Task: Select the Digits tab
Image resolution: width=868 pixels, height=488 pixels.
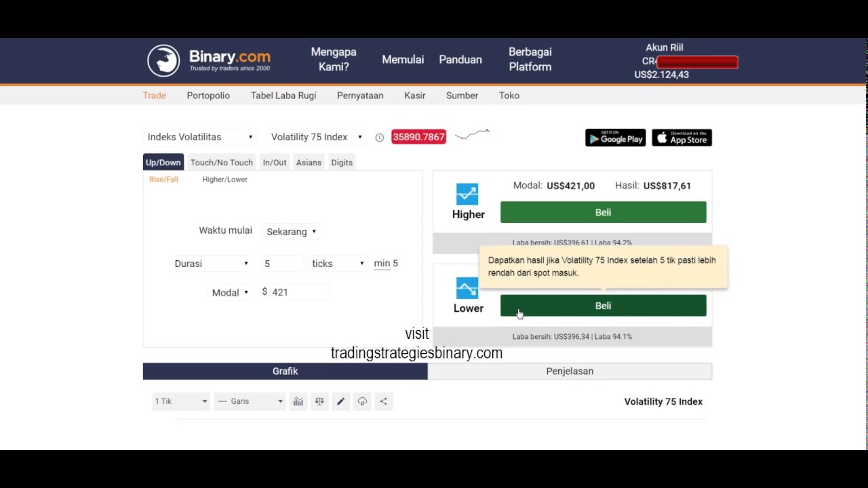Action: [342, 163]
